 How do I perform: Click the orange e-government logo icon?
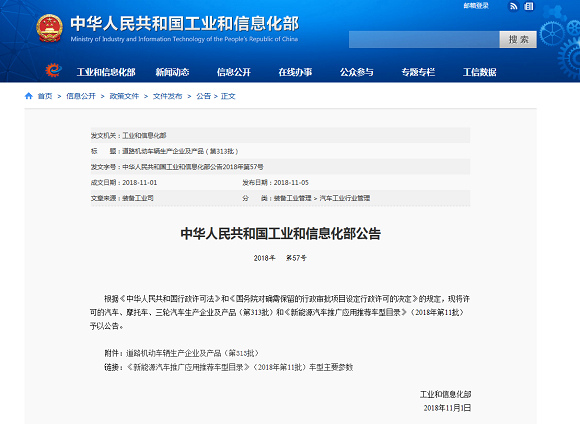coord(53,70)
